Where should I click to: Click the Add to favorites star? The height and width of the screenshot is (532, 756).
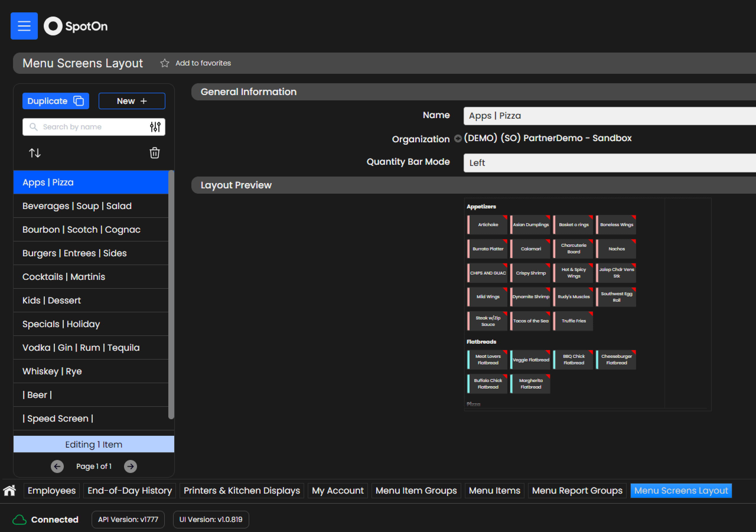click(x=164, y=63)
